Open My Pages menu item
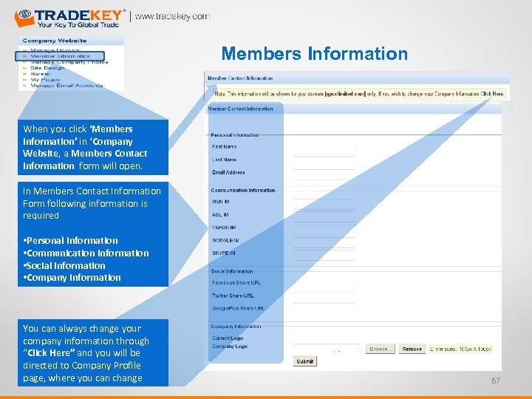Screen dimensions: 532x399 coord(45,79)
